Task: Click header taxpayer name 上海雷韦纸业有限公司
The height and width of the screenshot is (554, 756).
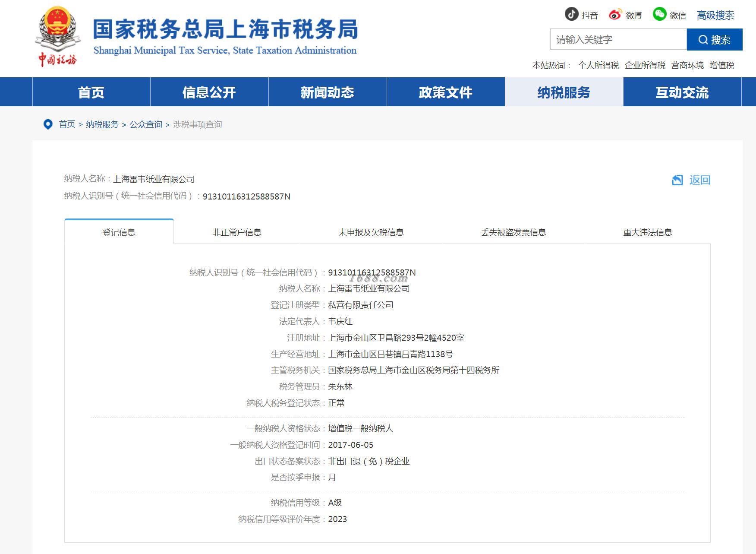Action: click(x=154, y=179)
